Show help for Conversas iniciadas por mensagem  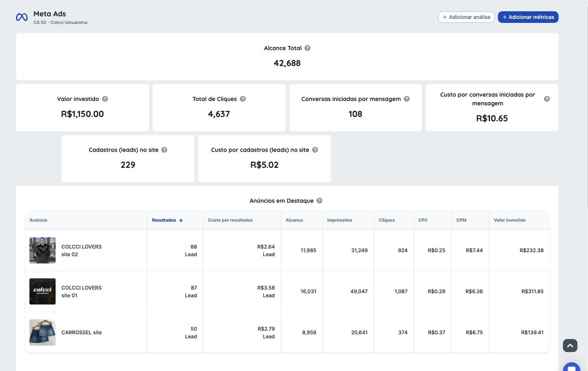[x=407, y=99]
